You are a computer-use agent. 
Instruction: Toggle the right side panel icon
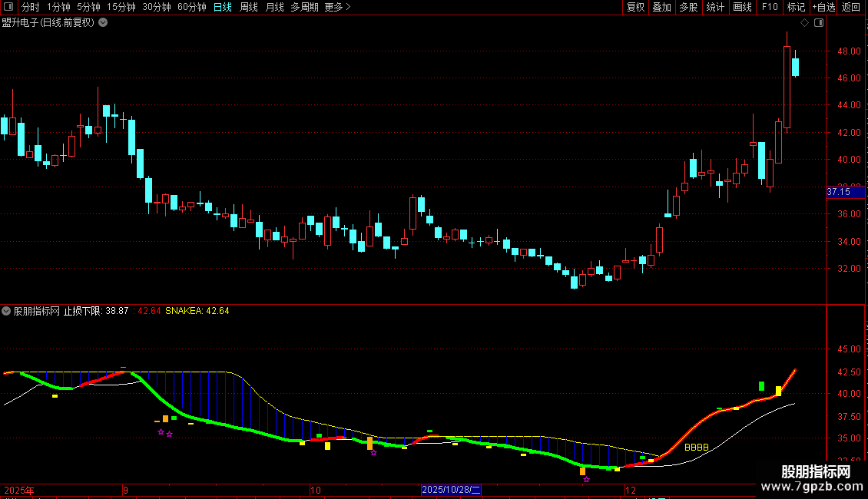pos(819,23)
